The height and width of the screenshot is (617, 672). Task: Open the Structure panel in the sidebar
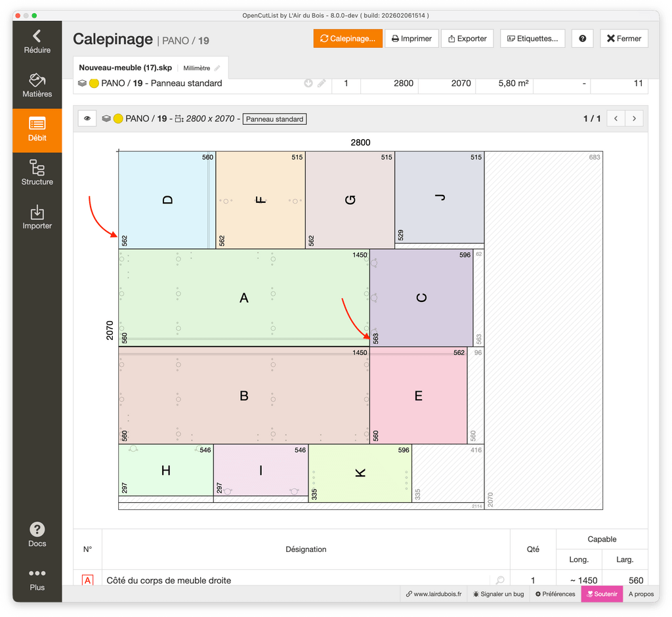click(x=37, y=173)
